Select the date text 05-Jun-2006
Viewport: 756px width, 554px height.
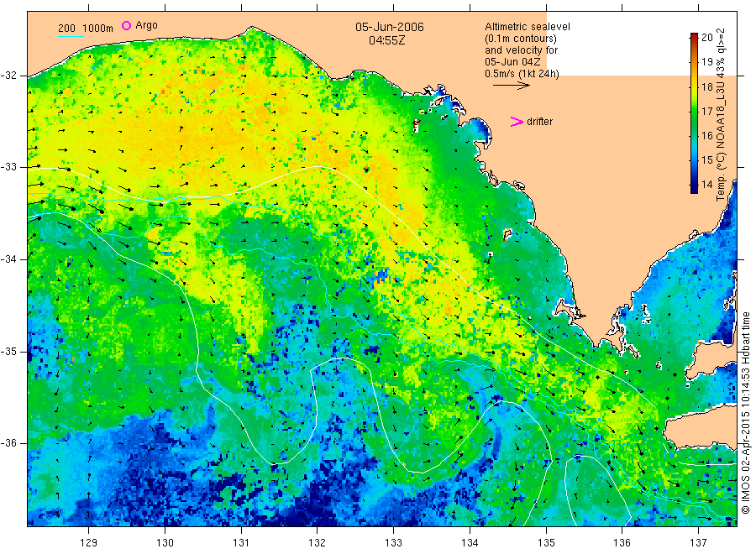390,27
